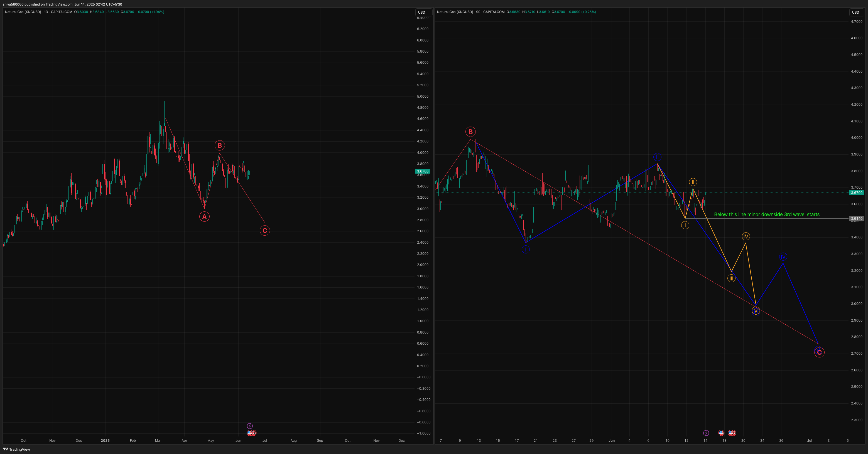Click the '+0.0090 (+0.25%)' change value on the 90-minute chart

(581, 12)
